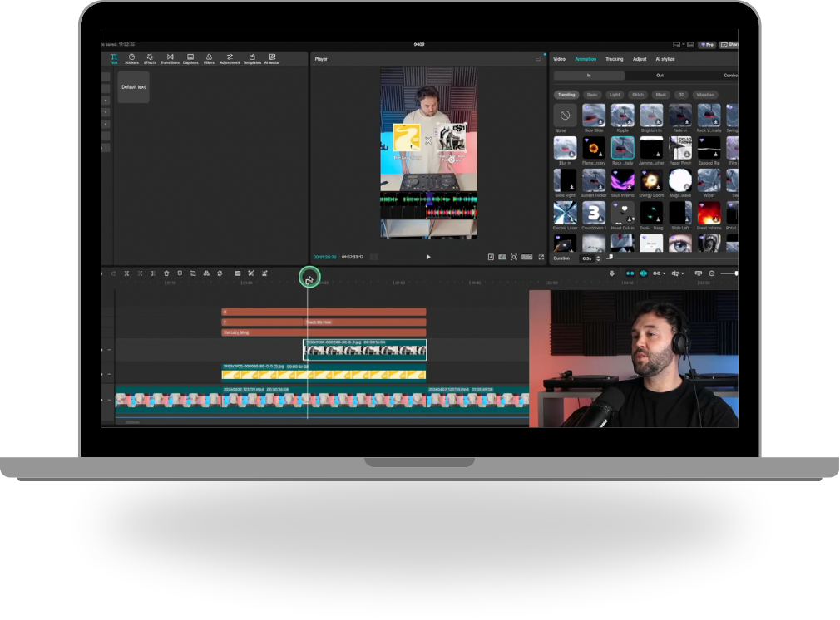Open the Captions panel
The width and height of the screenshot is (840, 620).
click(x=190, y=59)
